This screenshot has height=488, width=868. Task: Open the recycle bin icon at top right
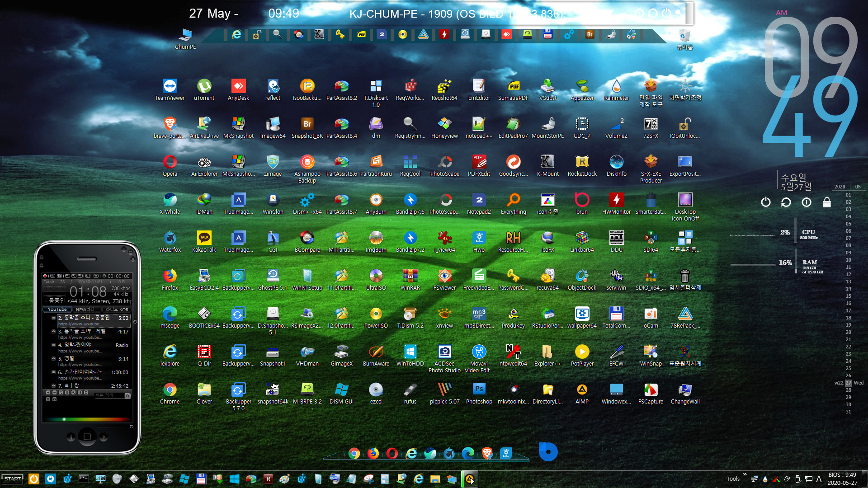pyautogui.click(x=685, y=39)
